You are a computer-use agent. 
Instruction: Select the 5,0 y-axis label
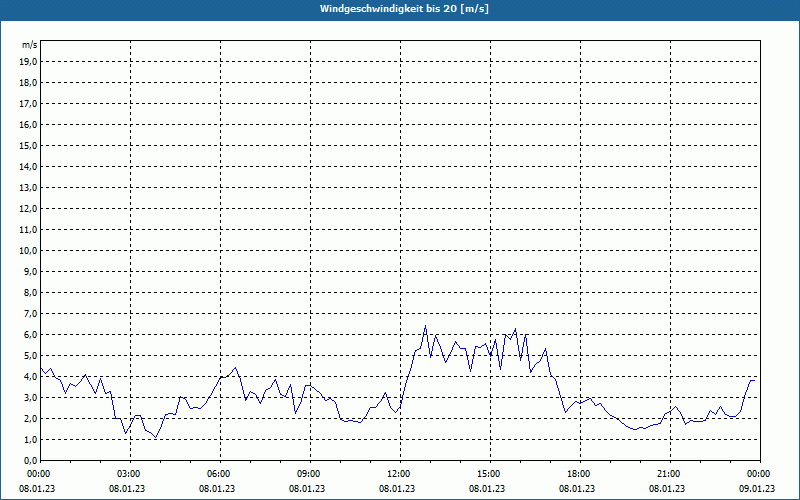pos(32,356)
